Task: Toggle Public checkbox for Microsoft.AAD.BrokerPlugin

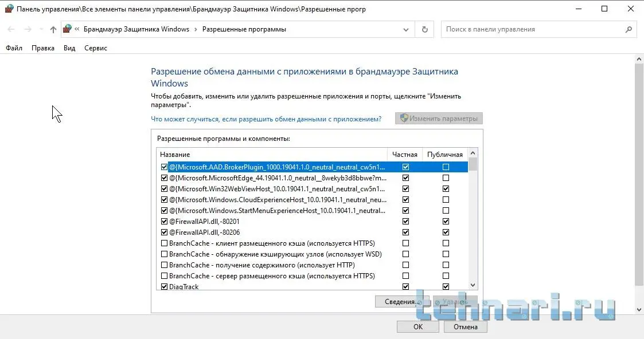Action: point(446,167)
